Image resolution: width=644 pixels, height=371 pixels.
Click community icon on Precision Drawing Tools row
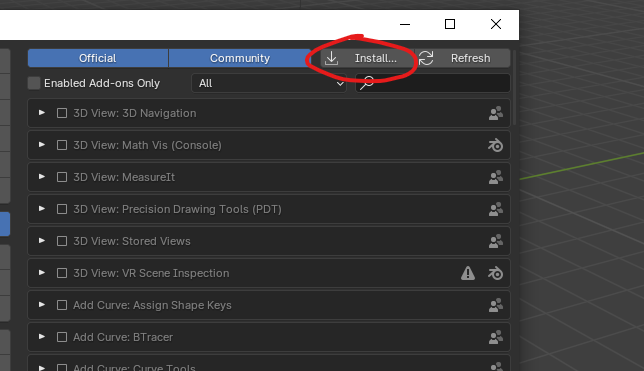point(496,209)
